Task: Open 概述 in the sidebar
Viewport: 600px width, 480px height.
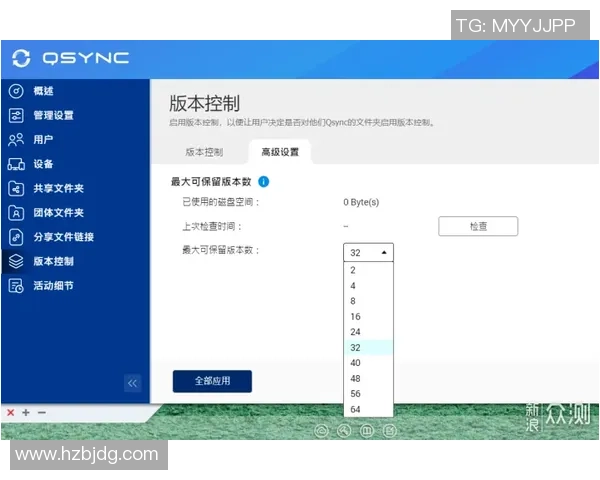Action: (75, 91)
